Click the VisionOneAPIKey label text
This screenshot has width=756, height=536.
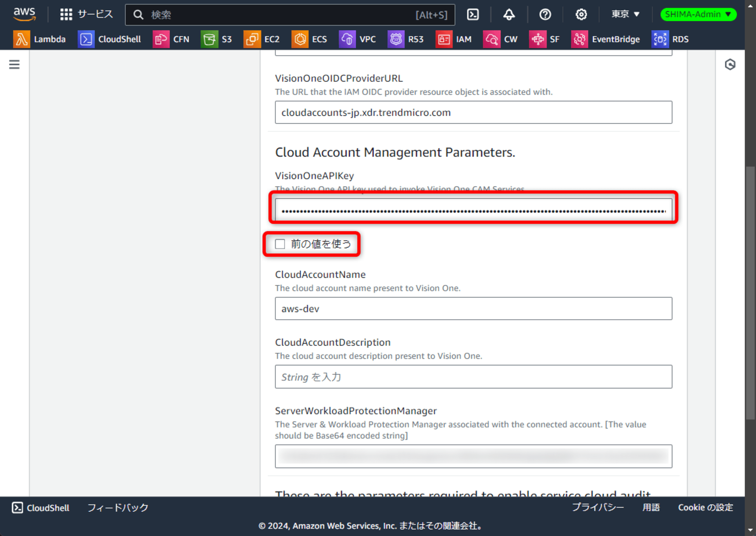coord(314,176)
